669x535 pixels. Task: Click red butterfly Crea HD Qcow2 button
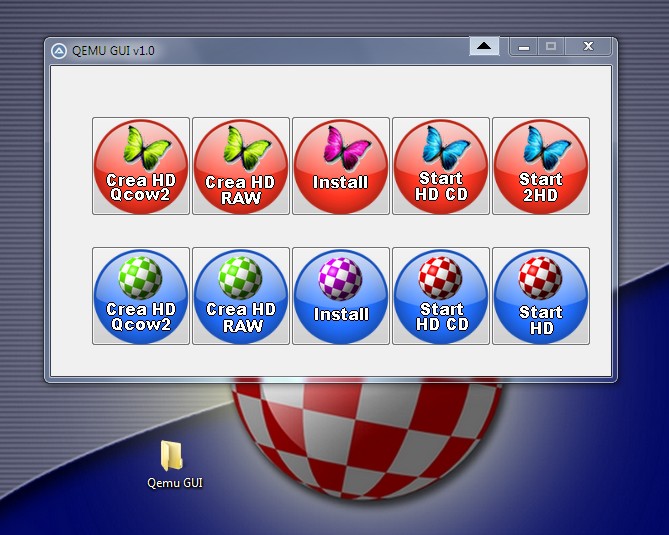coord(141,166)
